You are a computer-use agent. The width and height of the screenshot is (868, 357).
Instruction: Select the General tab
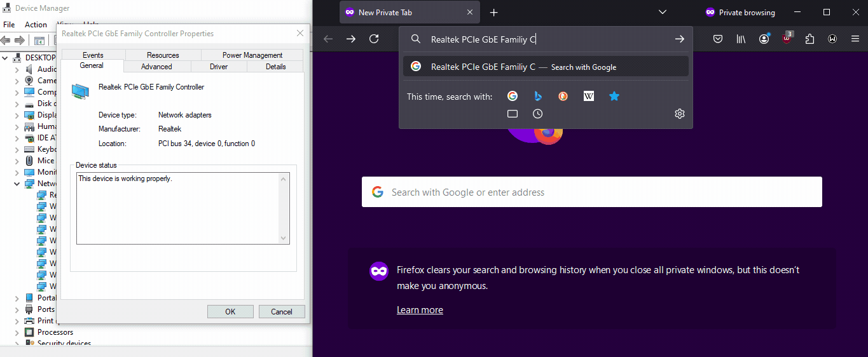tap(92, 65)
